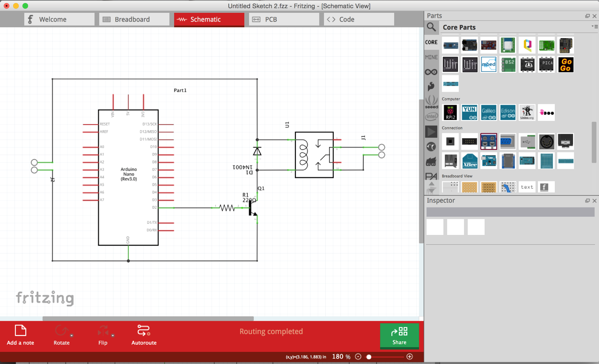Click the parts list vertical scrollbar

pyautogui.click(x=594, y=142)
